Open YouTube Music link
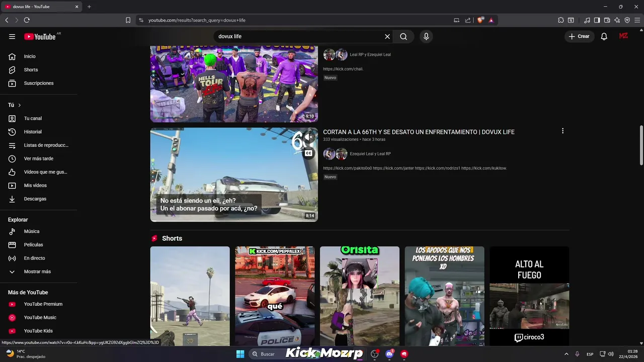This screenshot has height=362, width=644. (x=39, y=317)
